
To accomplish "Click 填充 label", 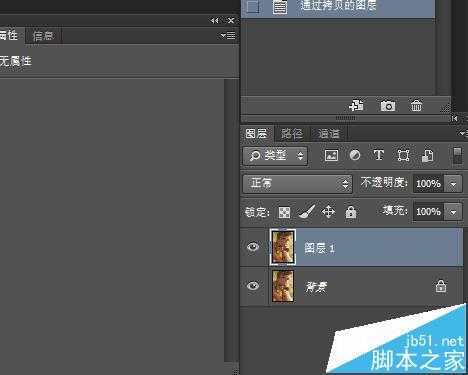I will (395, 211).
